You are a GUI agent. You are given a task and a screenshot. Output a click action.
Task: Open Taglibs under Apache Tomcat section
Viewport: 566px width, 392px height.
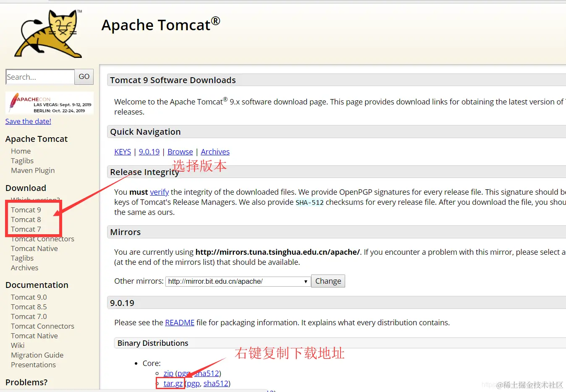pos(22,161)
